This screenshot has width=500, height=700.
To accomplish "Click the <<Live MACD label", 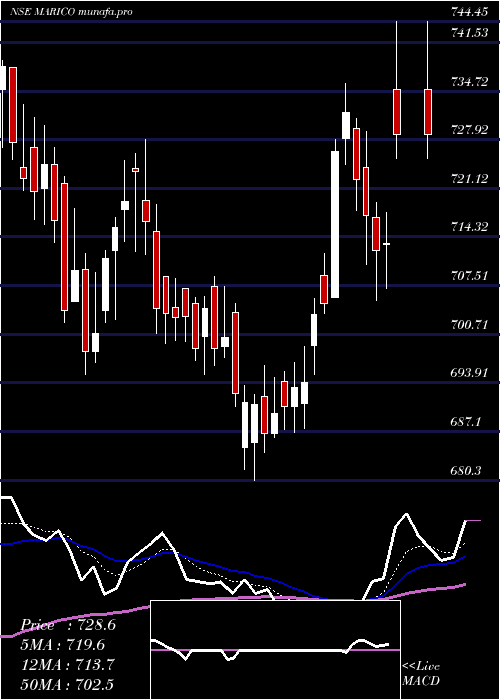I will (421, 673).
